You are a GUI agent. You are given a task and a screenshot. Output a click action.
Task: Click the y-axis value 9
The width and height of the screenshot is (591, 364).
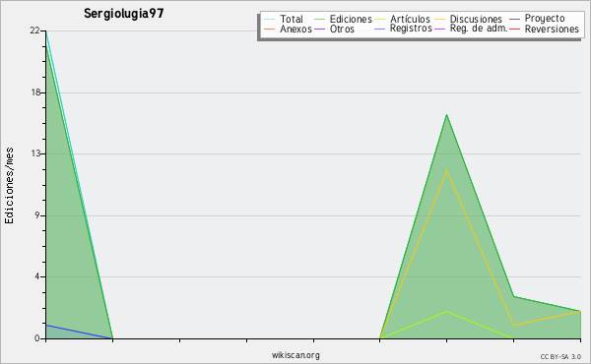[37, 215]
